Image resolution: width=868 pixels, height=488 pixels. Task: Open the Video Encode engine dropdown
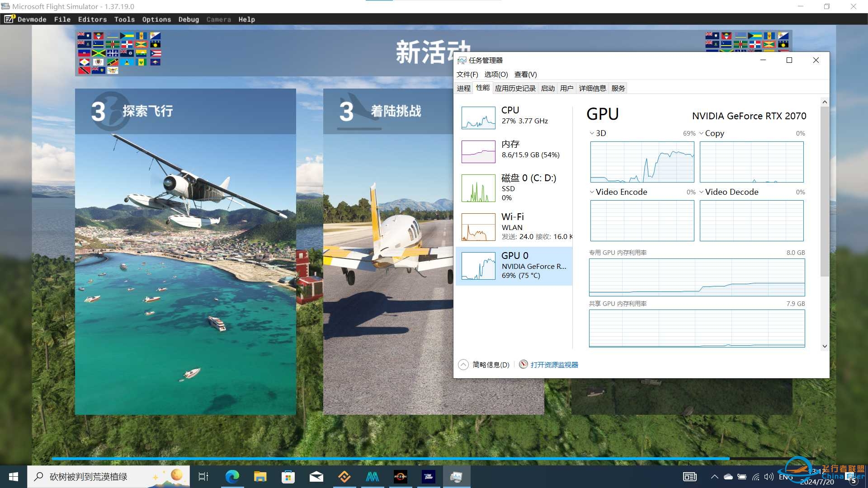coord(592,192)
